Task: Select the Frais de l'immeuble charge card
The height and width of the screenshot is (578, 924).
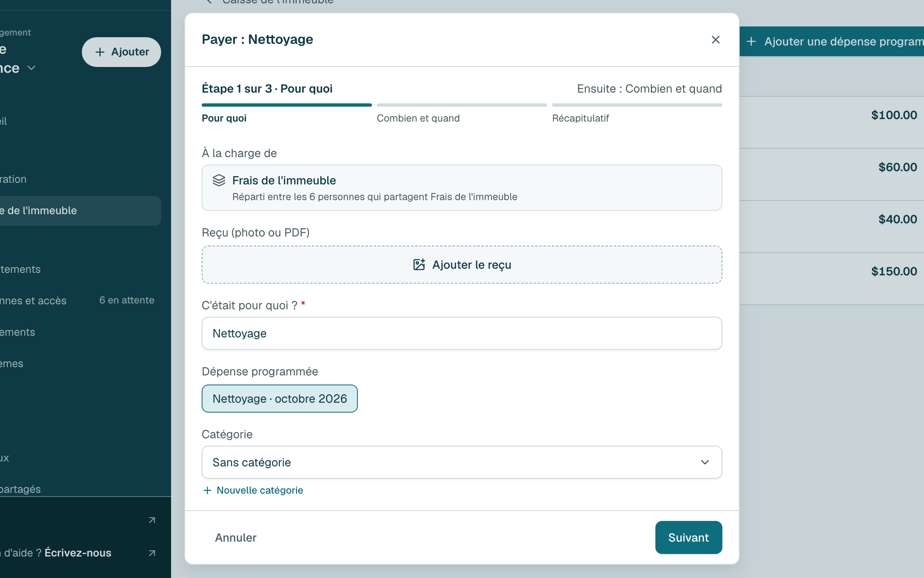Action: [x=462, y=188]
